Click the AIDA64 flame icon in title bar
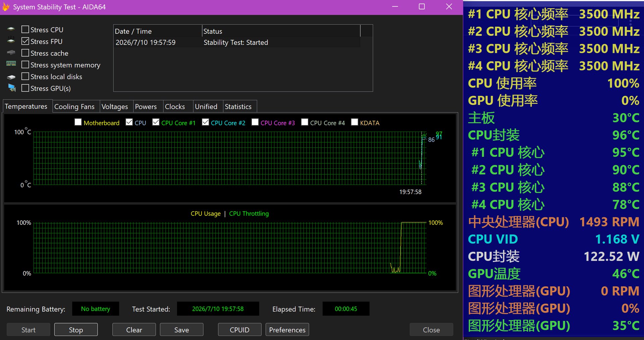The image size is (644, 340). (6, 7)
